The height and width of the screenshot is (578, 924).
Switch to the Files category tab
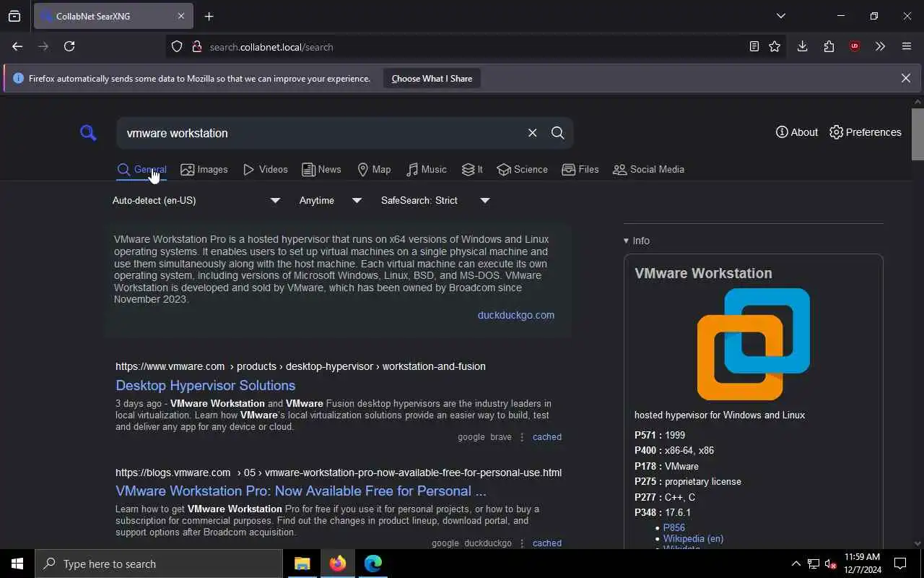[580, 170]
